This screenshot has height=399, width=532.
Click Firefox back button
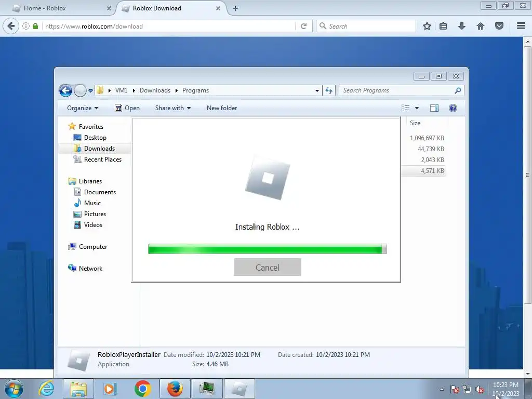pos(11,26)
